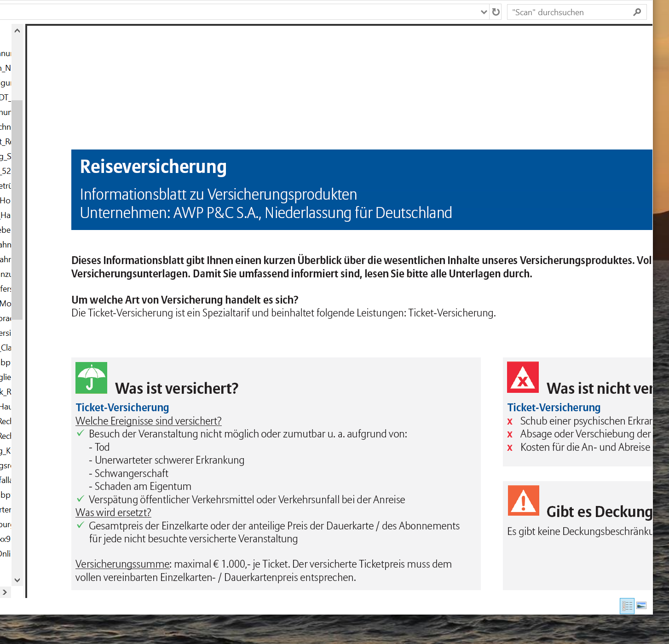Switch to details view icon
Screen dimensions: 669x644
tap(627, 606)
